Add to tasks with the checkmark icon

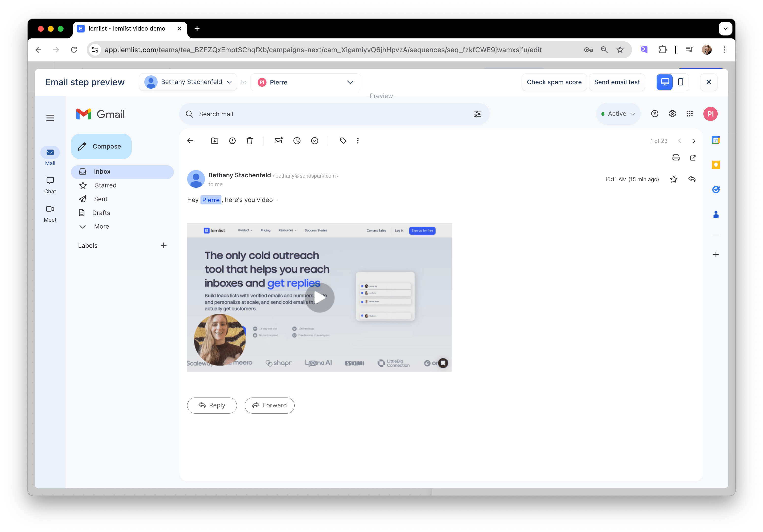pyautogui.click(x=315, y=141)
